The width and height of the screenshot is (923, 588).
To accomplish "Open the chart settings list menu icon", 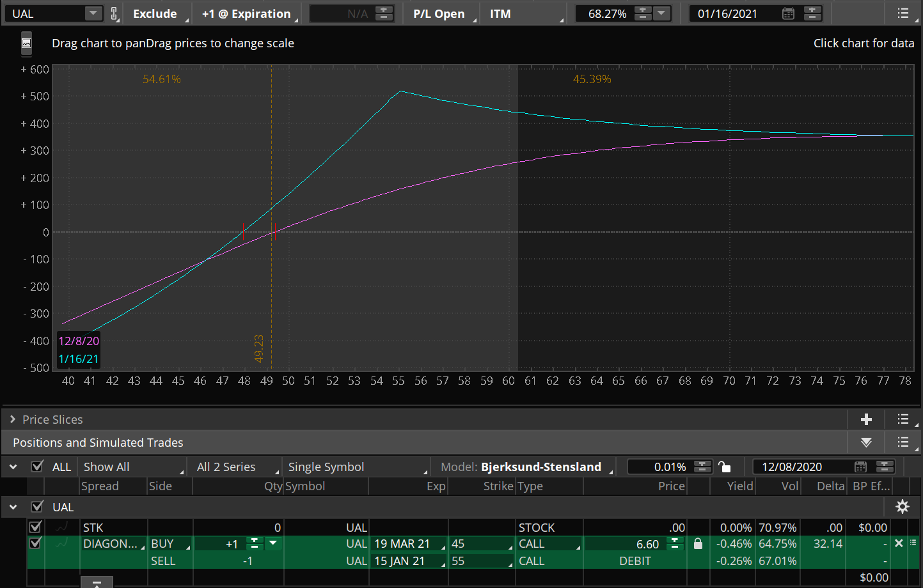I will pyautogui.click(x=903, y=13).
